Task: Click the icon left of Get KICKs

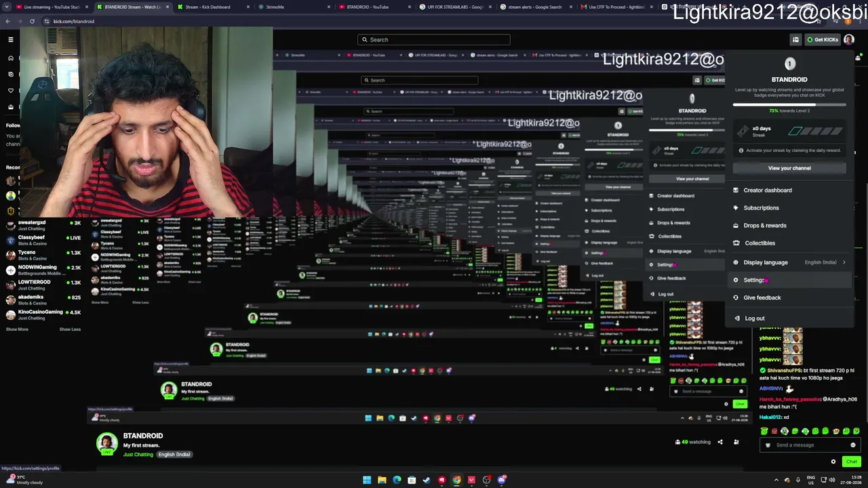Action: (x=795, y=39)
